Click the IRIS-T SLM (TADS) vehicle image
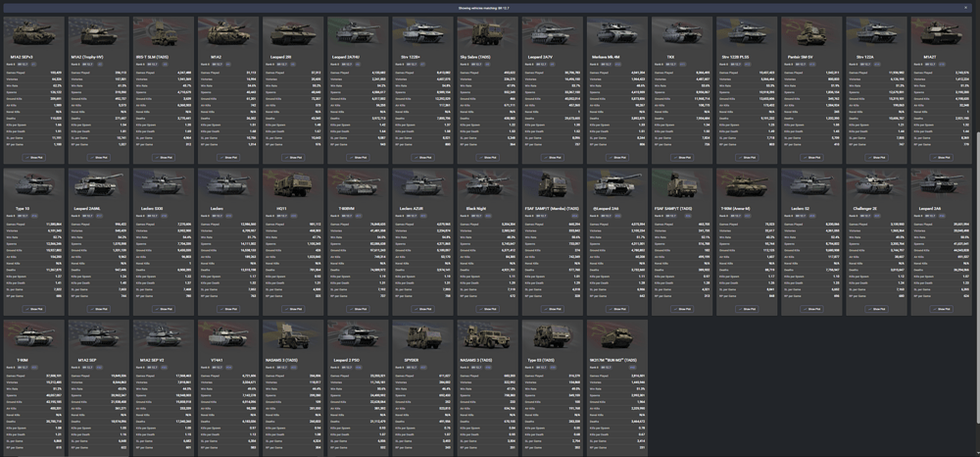 click(x=163, y=33)
